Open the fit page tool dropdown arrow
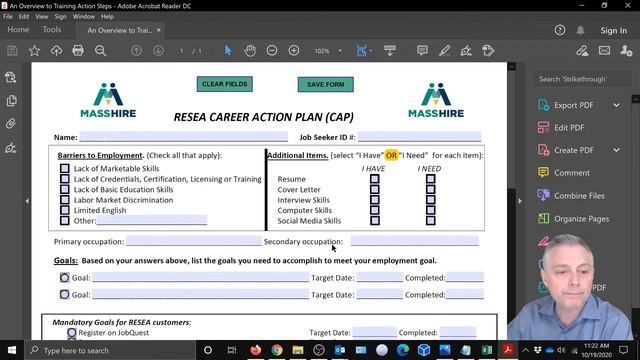640x360 pixels. pyautogui.click(x=371, y=51)
